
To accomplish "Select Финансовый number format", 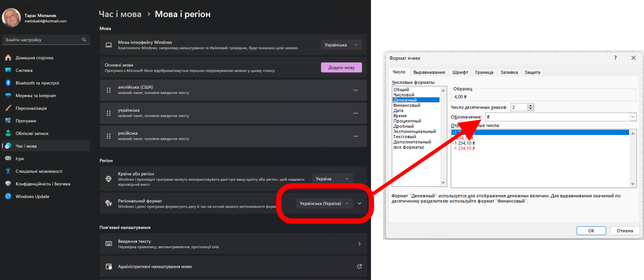I will point(407,105).
